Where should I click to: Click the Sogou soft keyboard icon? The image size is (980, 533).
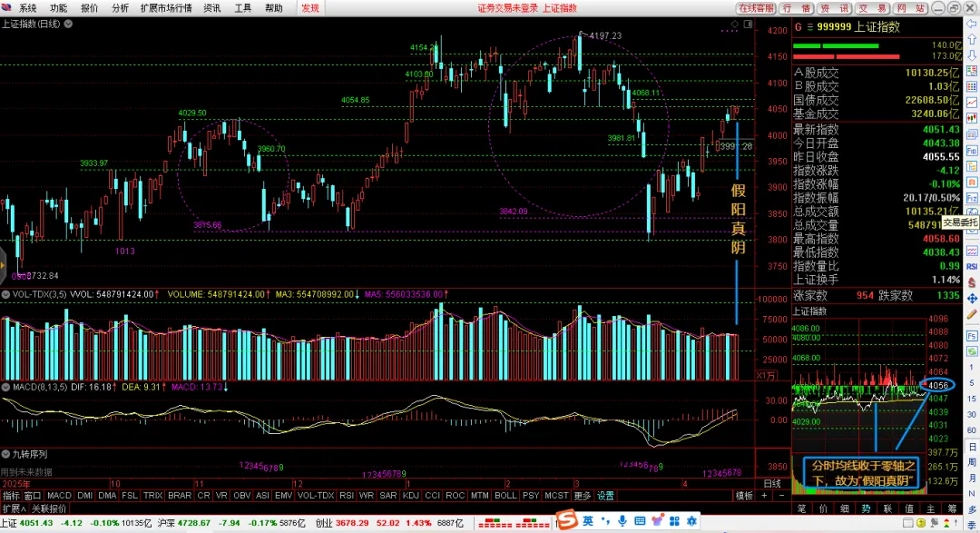click(640, 521)
